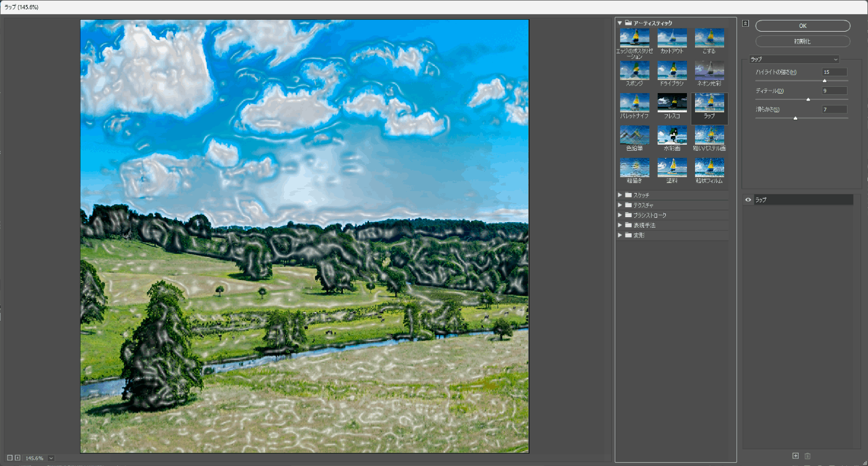Zoom out the preview with minus button

[10, 458]
